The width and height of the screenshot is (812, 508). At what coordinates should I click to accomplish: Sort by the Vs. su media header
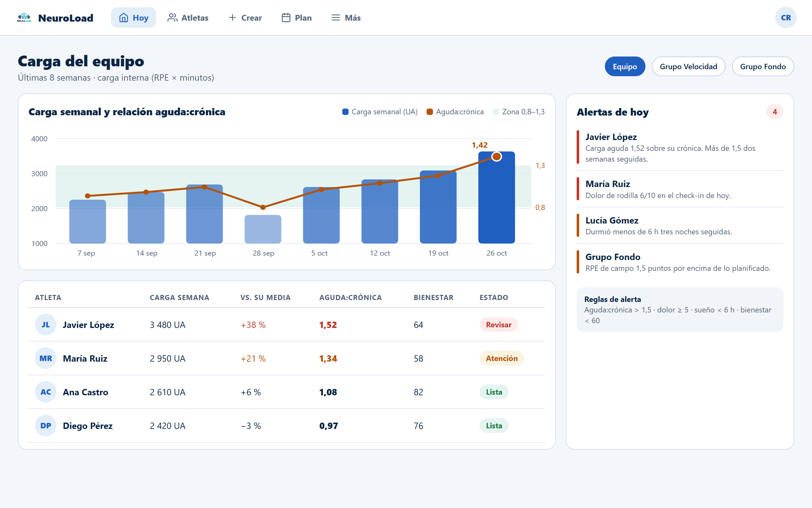point(265,298)
